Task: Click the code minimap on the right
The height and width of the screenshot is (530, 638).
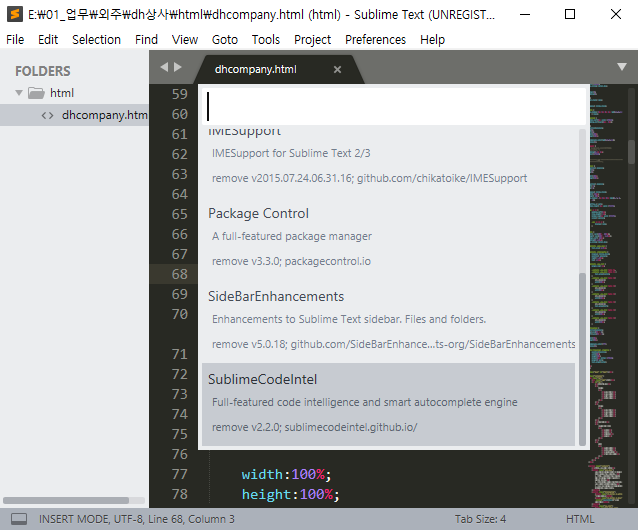Action: click(x=607, y=295)
